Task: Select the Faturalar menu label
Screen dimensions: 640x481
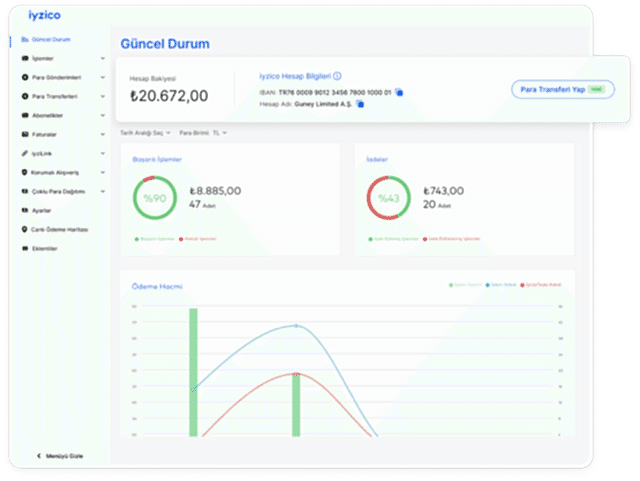Action: [x=44, y=134]
